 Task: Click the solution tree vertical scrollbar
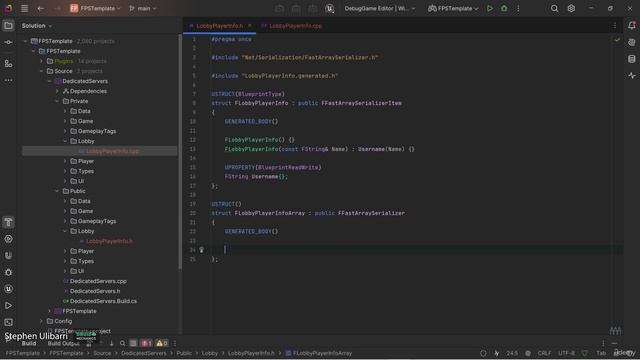coord(180,151)
